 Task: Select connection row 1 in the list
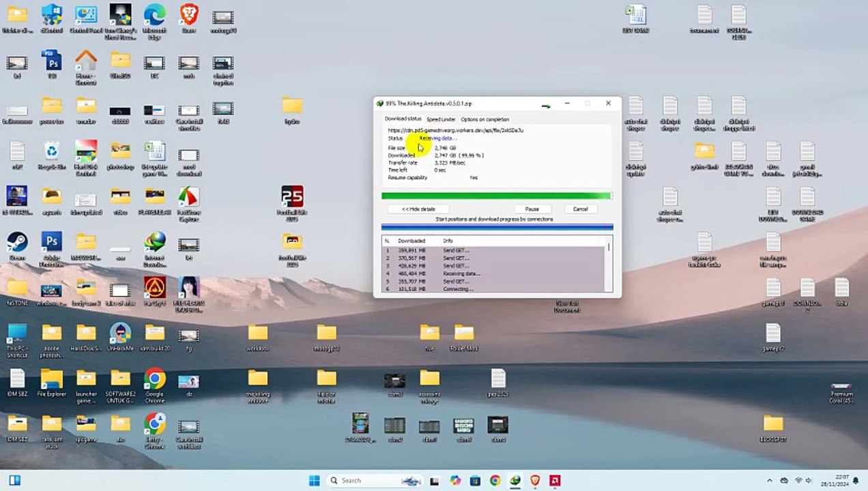(x=493, y=250)
